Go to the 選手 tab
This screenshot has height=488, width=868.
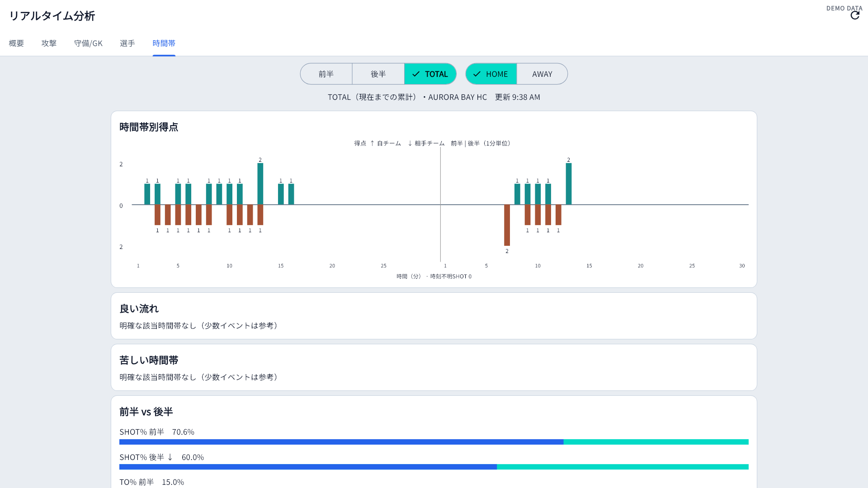(x=127, y=43)
